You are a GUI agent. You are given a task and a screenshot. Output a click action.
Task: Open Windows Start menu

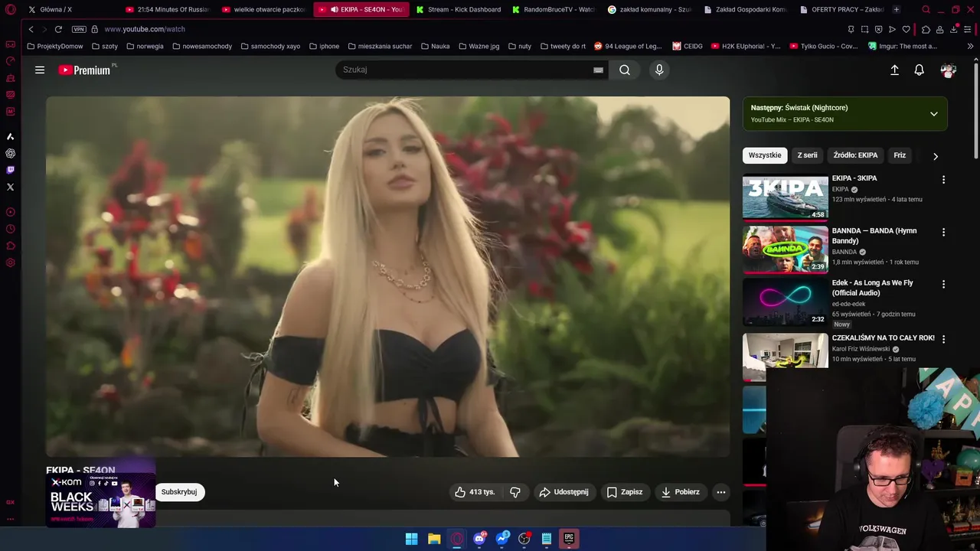click(x=411, y=539)
